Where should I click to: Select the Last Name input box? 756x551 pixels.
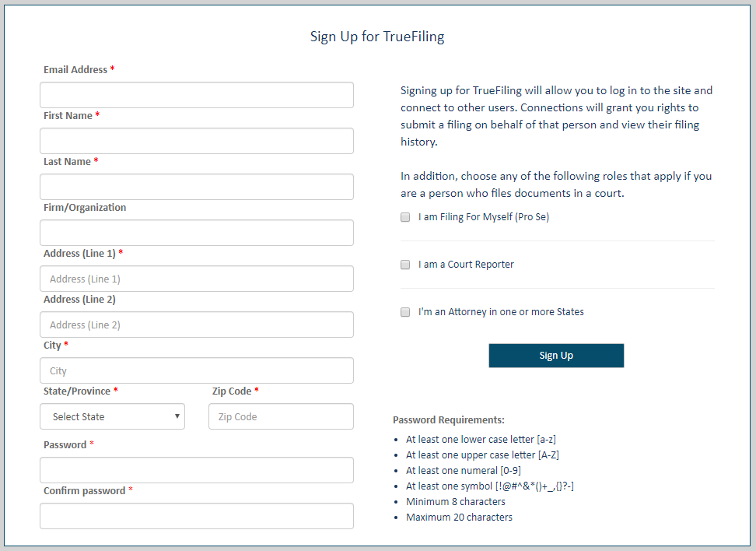tap(196, 187)
